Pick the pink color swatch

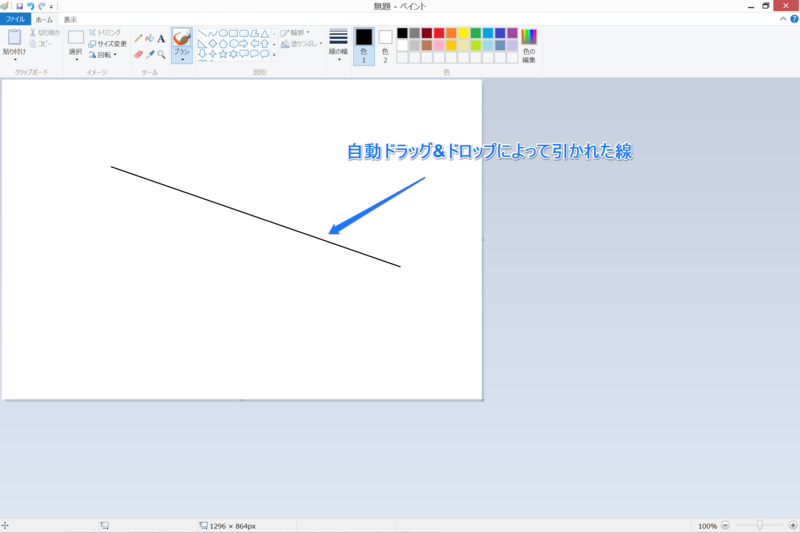(439, 45)
